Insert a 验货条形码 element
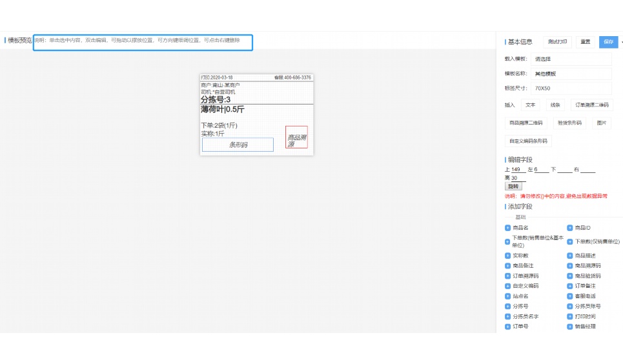The image size is (623, 364). [569, 123]
